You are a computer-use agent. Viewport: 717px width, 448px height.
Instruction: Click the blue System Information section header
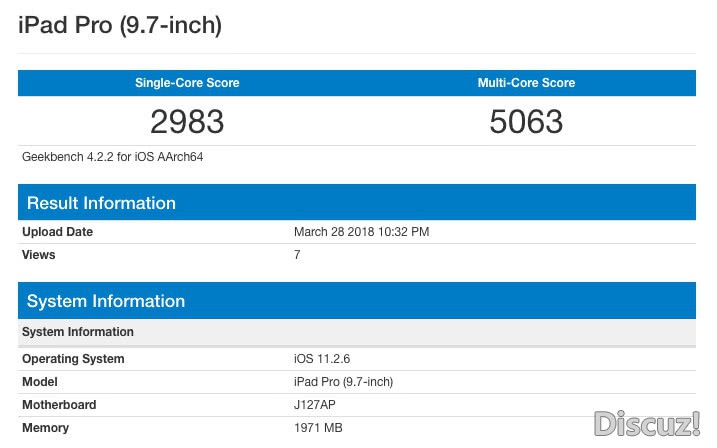(106, 301)
